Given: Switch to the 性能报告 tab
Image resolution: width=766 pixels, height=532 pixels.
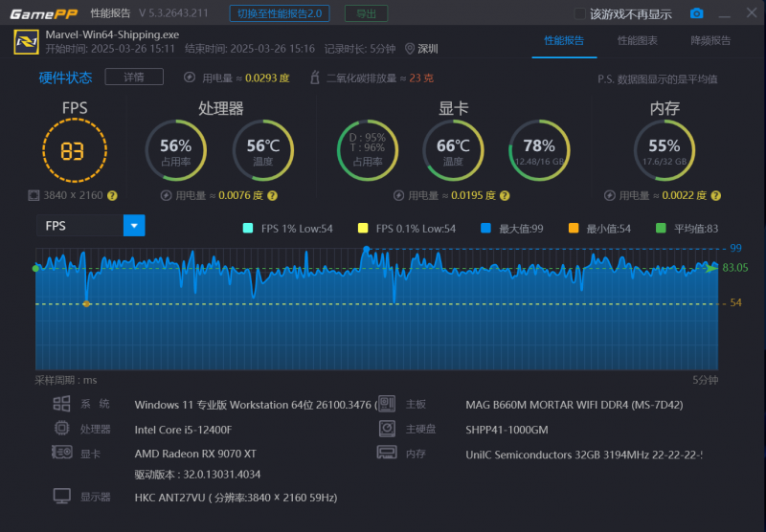Looking at the screenshot, I should tap(564, 40).
